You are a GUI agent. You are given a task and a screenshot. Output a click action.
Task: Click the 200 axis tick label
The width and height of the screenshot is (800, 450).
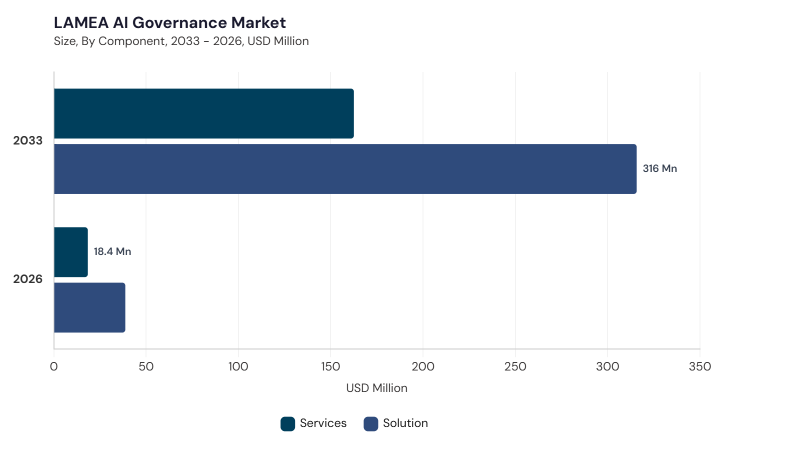(x=423, y=366)
